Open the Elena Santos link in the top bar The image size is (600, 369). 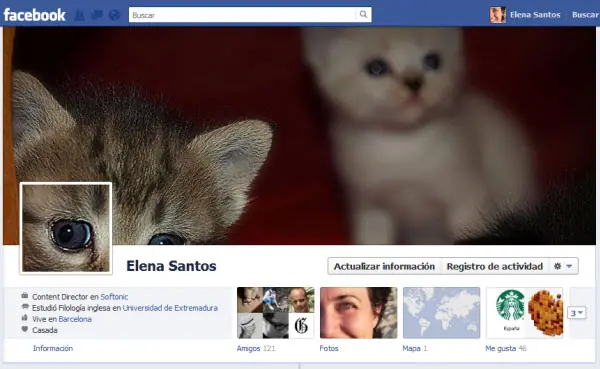pyautogui.click(x=535, y=15)
